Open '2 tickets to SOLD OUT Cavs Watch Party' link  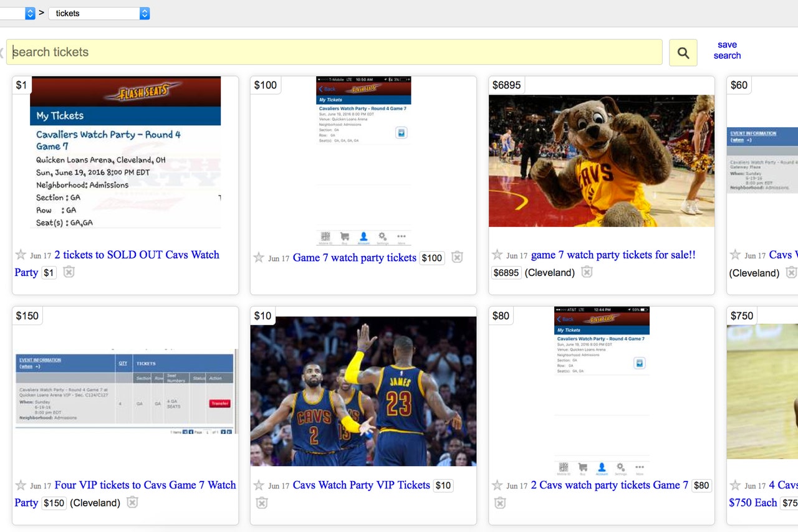117,264
